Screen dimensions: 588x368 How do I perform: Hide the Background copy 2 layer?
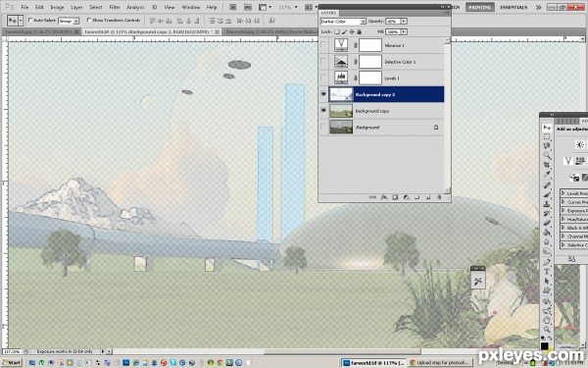click(x=323, y=94)
